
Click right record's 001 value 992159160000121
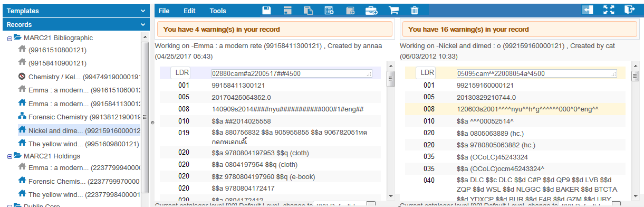point(485,85)
